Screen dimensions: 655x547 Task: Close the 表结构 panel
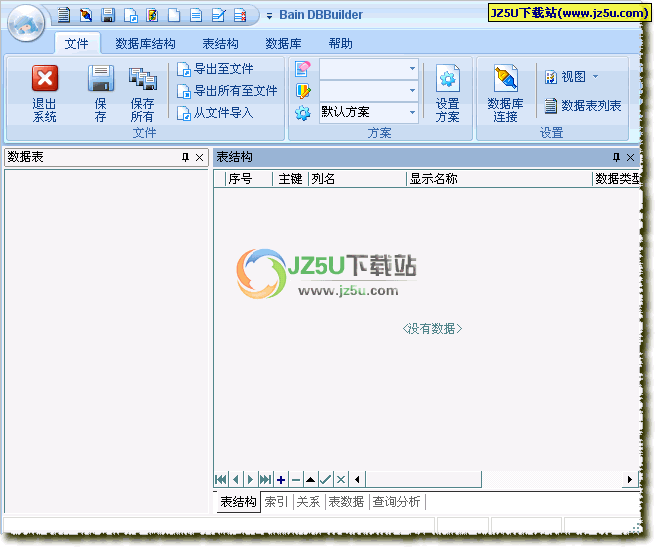(630, 158)
